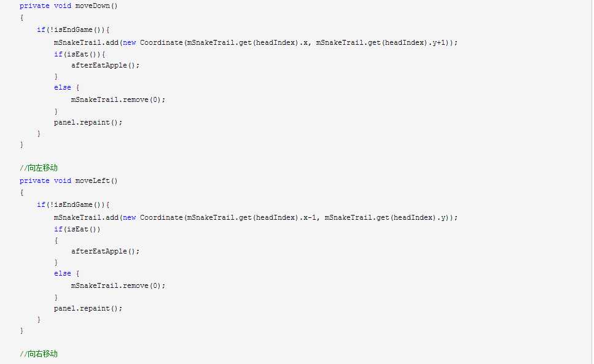Click the second afterEatApple() call
The image size is (594, 364).
pos(105,251)
